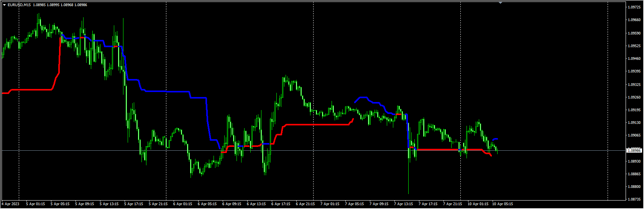Click the 5 Apr 13:15 time label
644x209 pixels.
(109, 204)
